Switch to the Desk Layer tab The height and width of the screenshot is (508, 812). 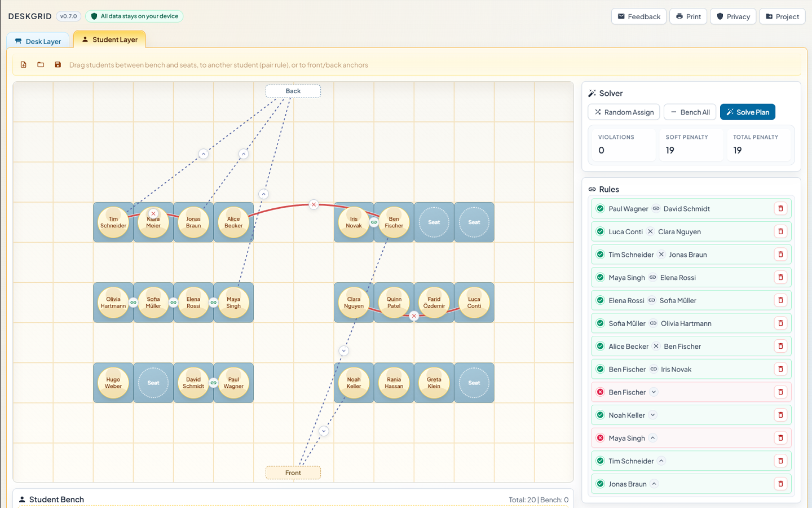pyautogui.click(x=38, y=41)
